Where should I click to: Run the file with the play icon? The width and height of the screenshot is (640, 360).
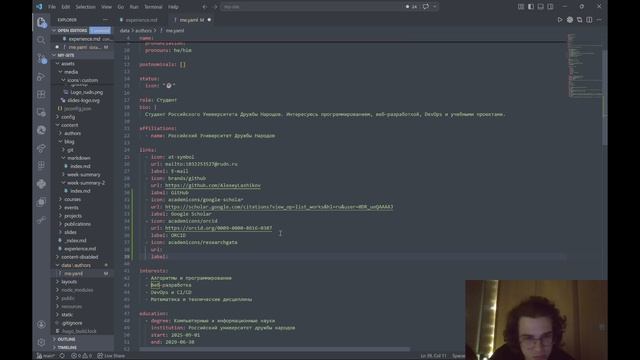[x=560, y=20]
